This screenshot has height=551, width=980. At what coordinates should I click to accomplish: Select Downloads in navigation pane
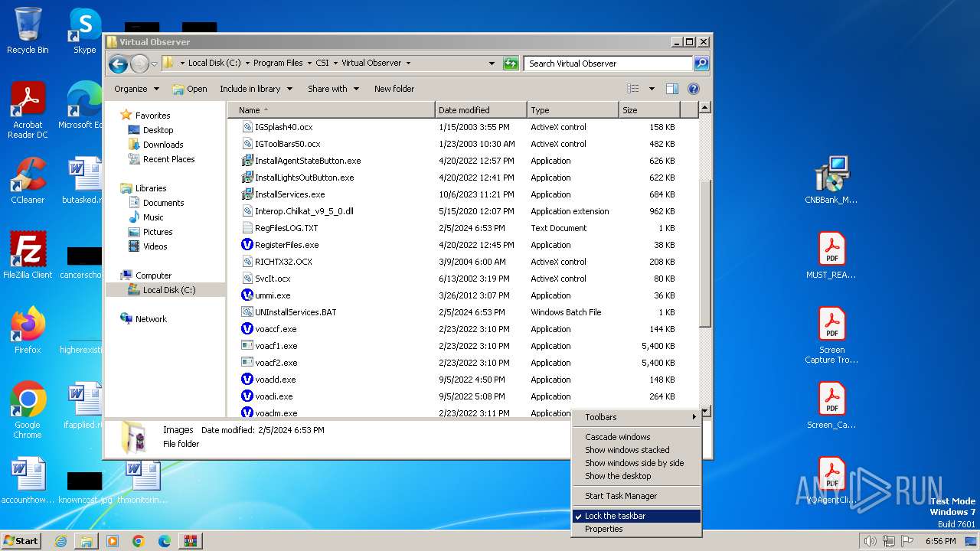pyautogui.click(x=156, y=145)
